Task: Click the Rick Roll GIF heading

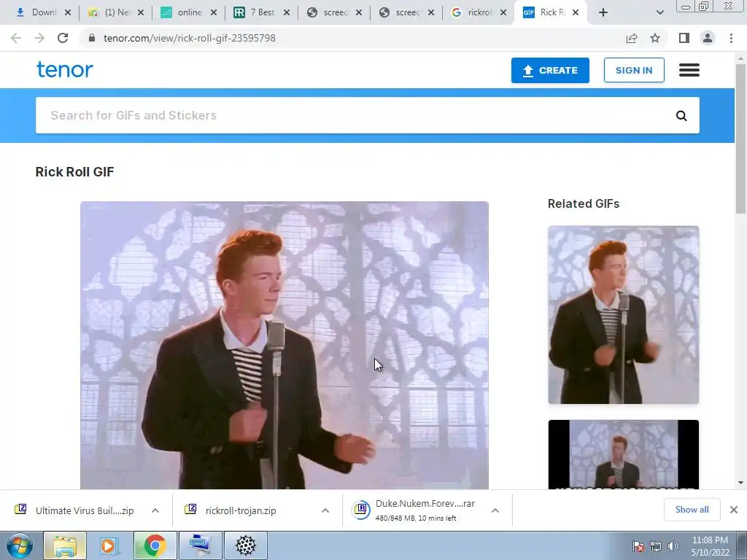Action: [75, 172]
